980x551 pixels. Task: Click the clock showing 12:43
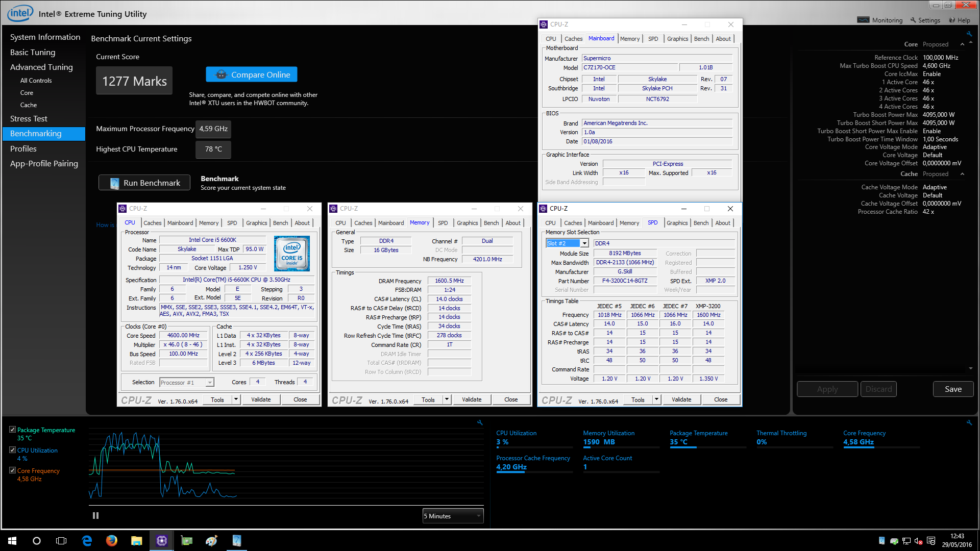click(957, 536)
